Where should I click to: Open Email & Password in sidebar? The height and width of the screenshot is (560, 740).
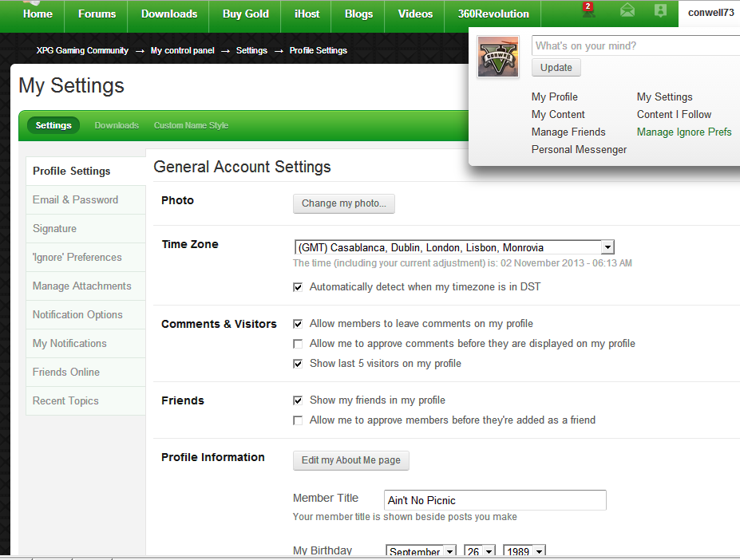pos(75,200)
